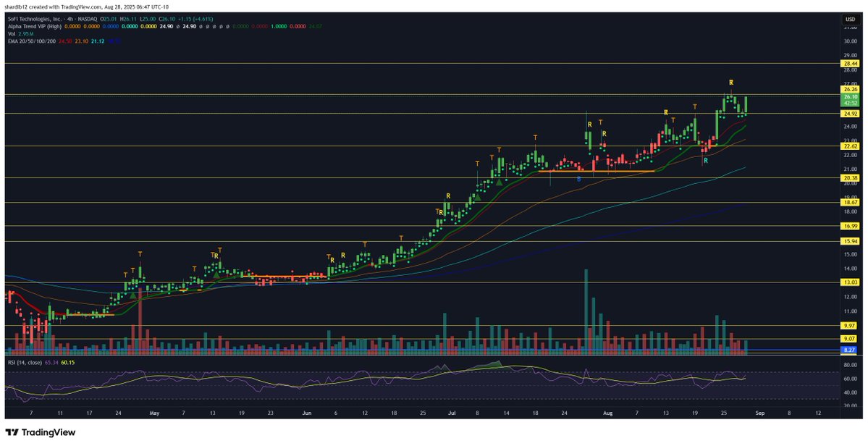Click the 30.00 tick on the price axis
The height and width of the screenshot is (446, 868).
click(x=850, y=41)
